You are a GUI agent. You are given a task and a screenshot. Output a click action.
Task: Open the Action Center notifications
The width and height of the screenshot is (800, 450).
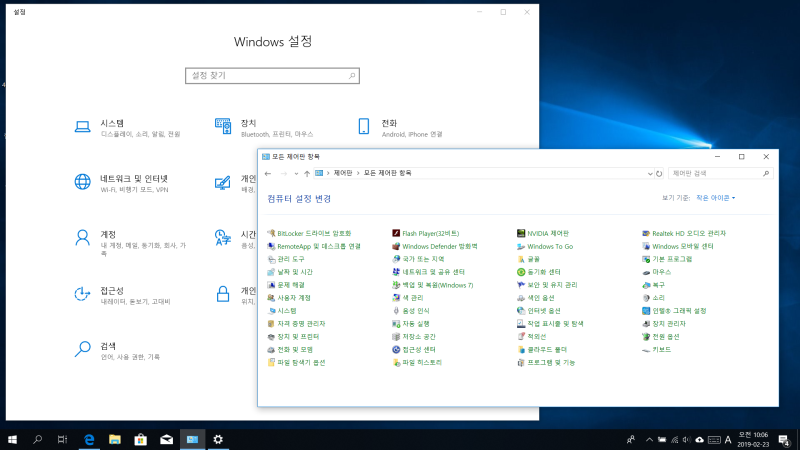[784, 440]
